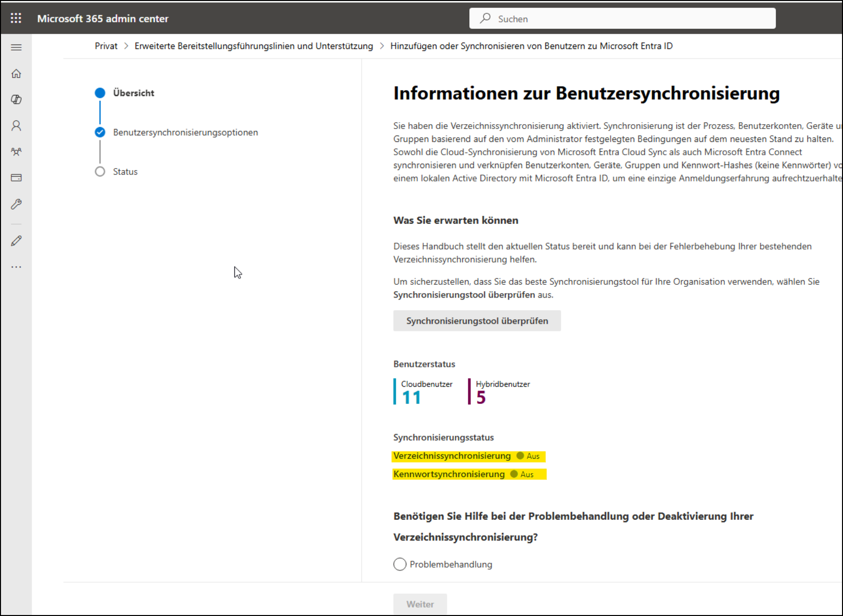Click the Synchronisierungstool überprüfen button
The height and width of the screenshot is (616, 843).
coord(477,321)
